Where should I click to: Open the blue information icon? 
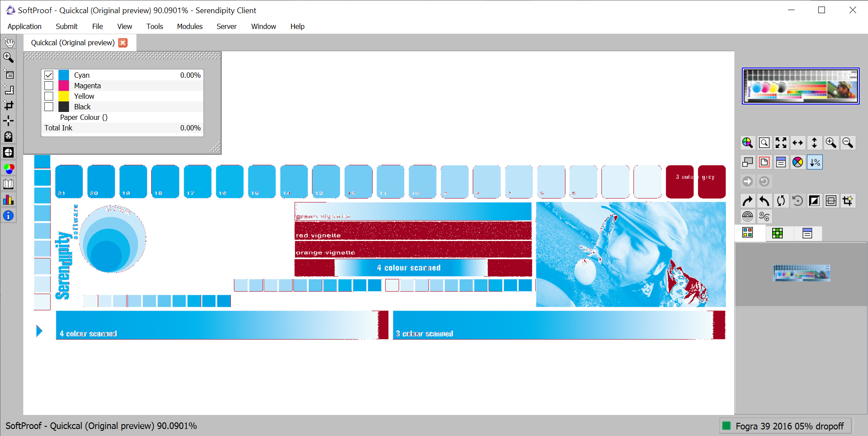8,216
